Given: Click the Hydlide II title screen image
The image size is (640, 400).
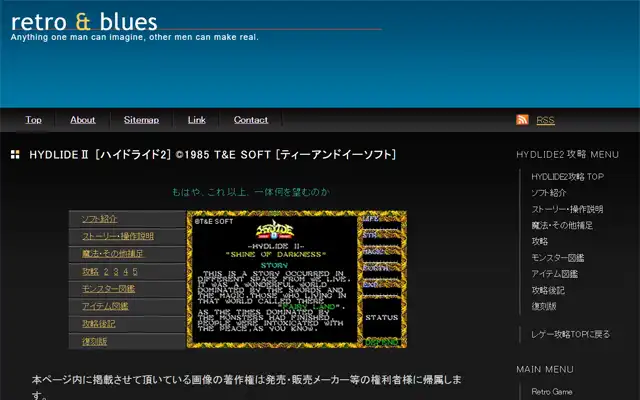Looking at the screenshot, I should coord(297,279).
